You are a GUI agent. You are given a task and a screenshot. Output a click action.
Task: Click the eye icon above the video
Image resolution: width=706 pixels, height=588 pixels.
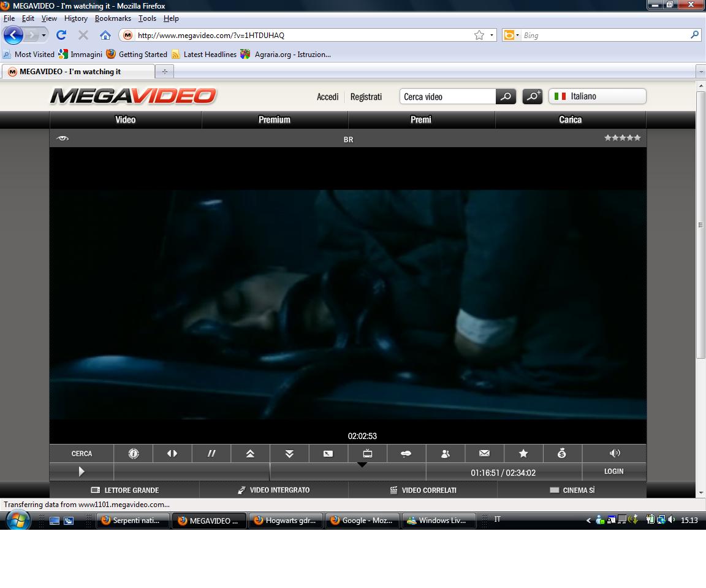point(62,139)
